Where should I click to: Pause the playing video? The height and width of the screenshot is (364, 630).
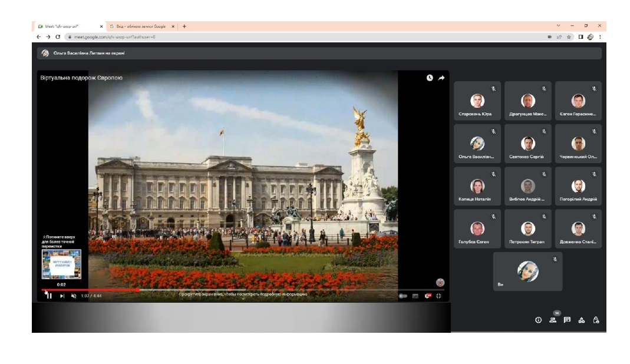click(x=50, y=296)
